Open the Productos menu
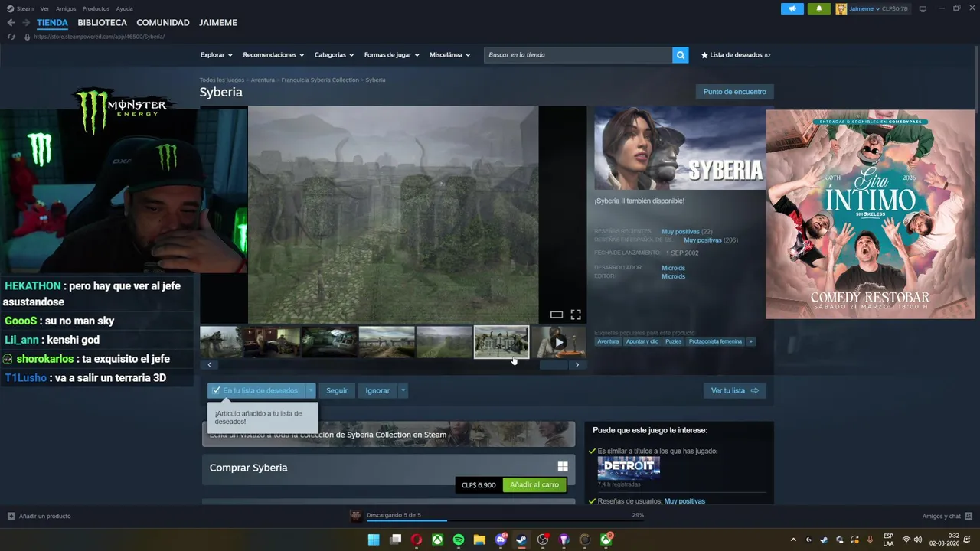Viewport: 980px width, 551px height. click(x=96, y=8)
